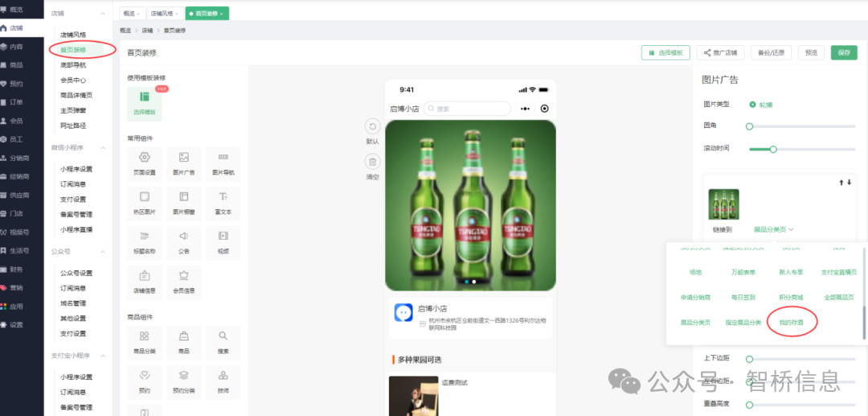The image size is (868, 416).
Task: Collapse the 支付宝小程序 section chevron
Action: coord(102,356)
